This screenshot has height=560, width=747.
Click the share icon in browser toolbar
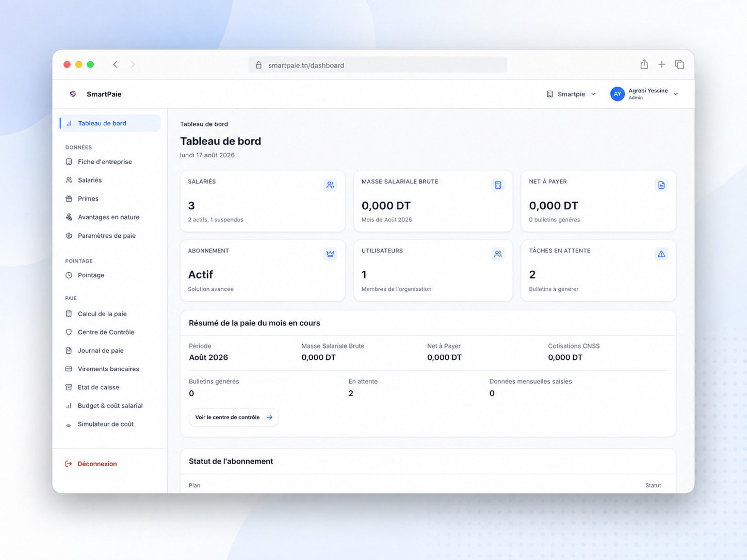pyautogui.click(x=644, y=64)
